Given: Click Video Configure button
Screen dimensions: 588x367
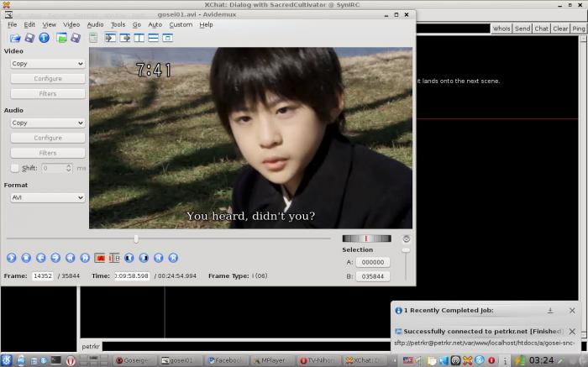Looking at the screenshot, I should 48,78.
